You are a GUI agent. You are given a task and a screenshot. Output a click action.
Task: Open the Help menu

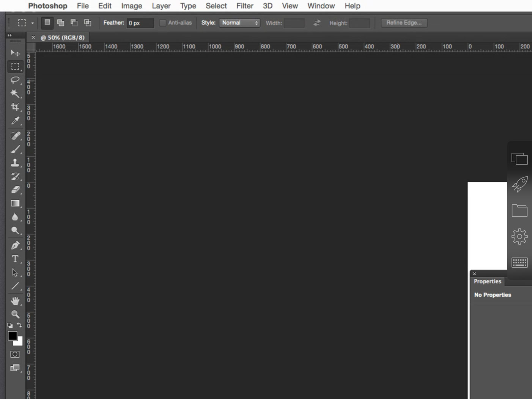click(x=353, y=6)
